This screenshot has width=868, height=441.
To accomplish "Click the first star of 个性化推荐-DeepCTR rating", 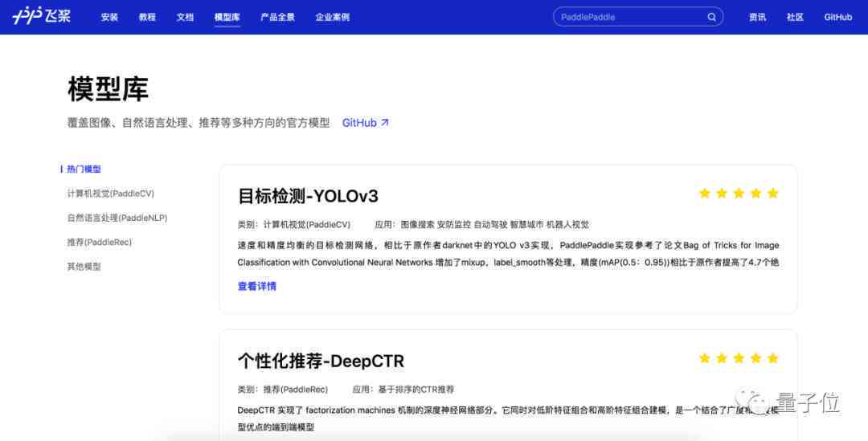I will click(705, 358).
